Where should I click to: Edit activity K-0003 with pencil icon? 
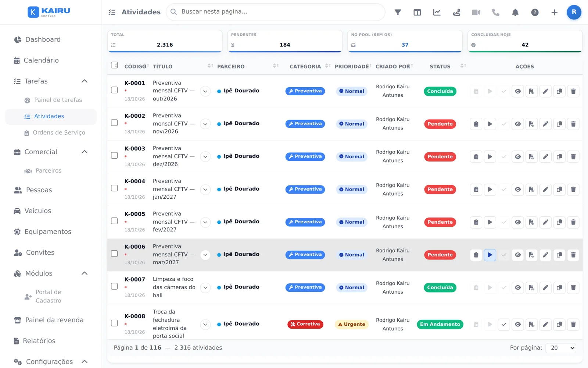coord(545,157)
